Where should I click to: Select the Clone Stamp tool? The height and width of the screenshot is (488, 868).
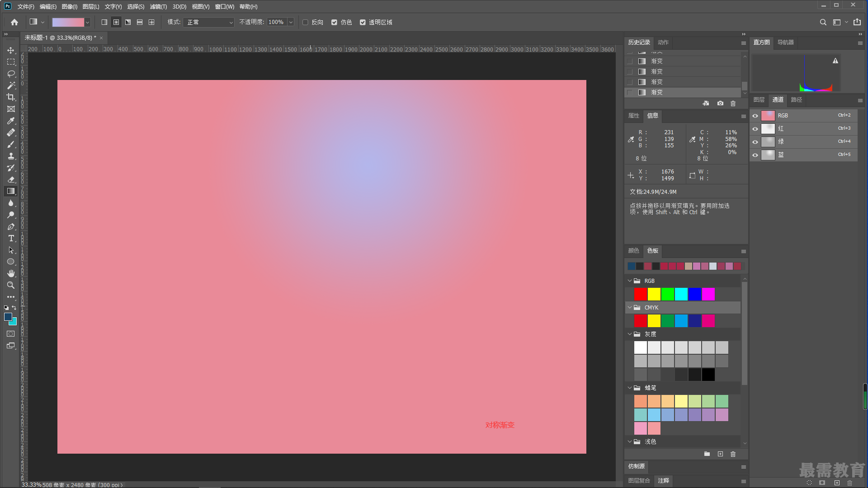click(11, 156)
